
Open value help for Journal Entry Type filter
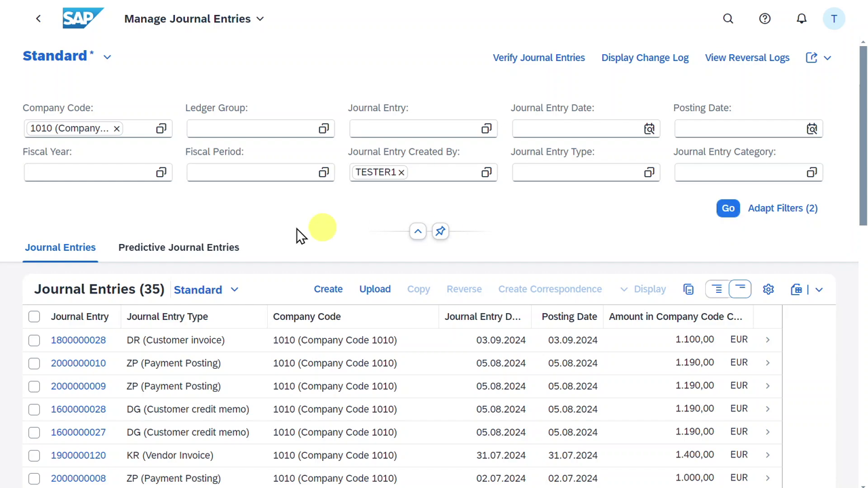pos(650,173)
